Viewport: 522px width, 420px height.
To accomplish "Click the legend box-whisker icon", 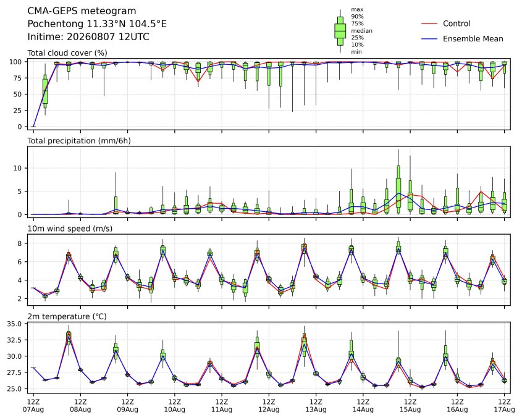I will [x=340, y=31].
